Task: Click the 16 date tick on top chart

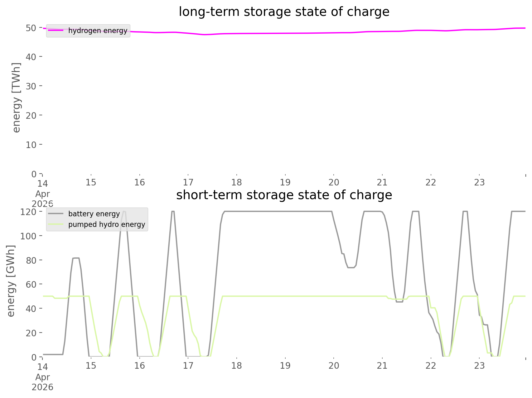Action: 140,182
